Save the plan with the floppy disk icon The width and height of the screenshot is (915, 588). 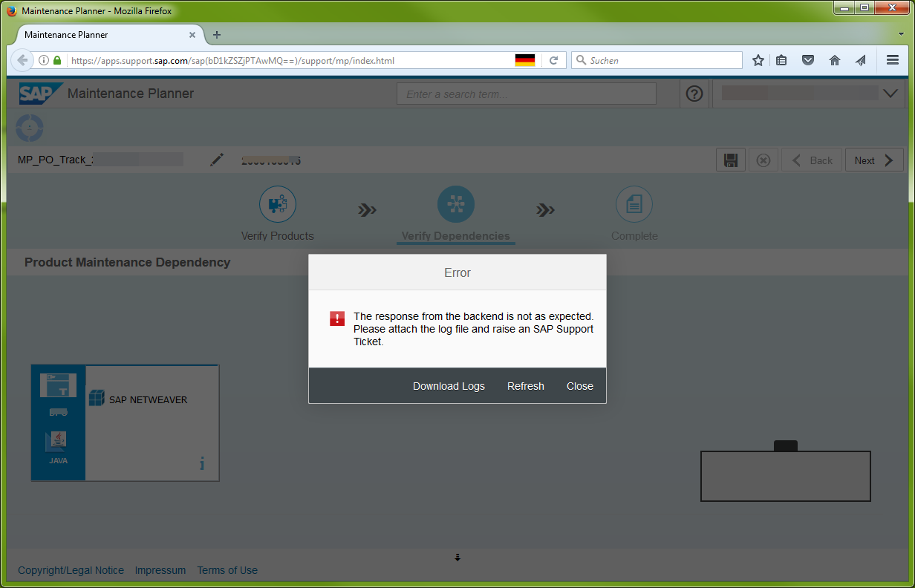tap(731, 160)
